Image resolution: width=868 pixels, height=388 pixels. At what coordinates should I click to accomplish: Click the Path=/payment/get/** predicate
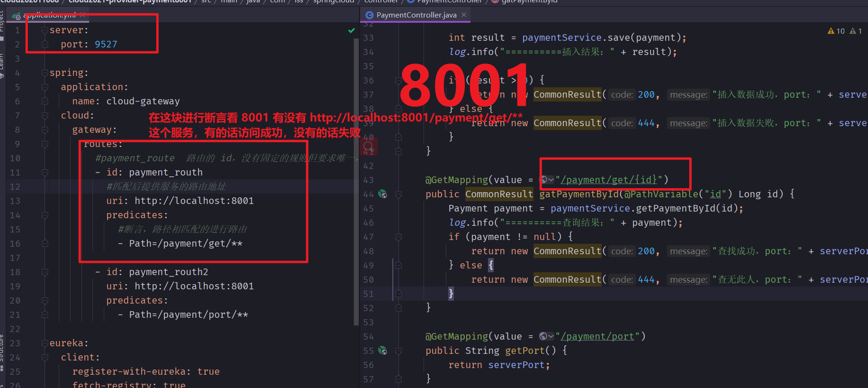pyautogui.click(x=186, y=243)
